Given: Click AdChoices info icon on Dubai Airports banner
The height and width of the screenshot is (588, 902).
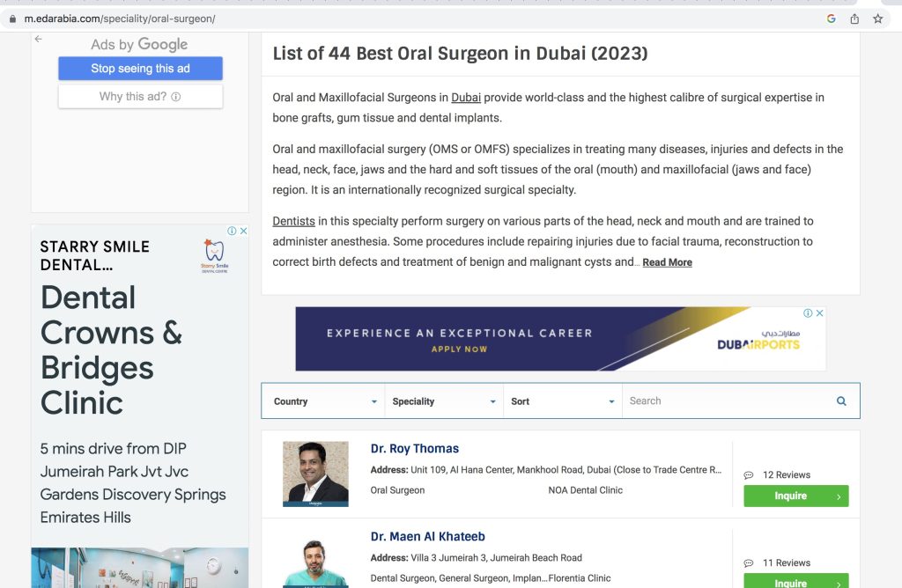Looking at the screenshot, I should point(809,313).
